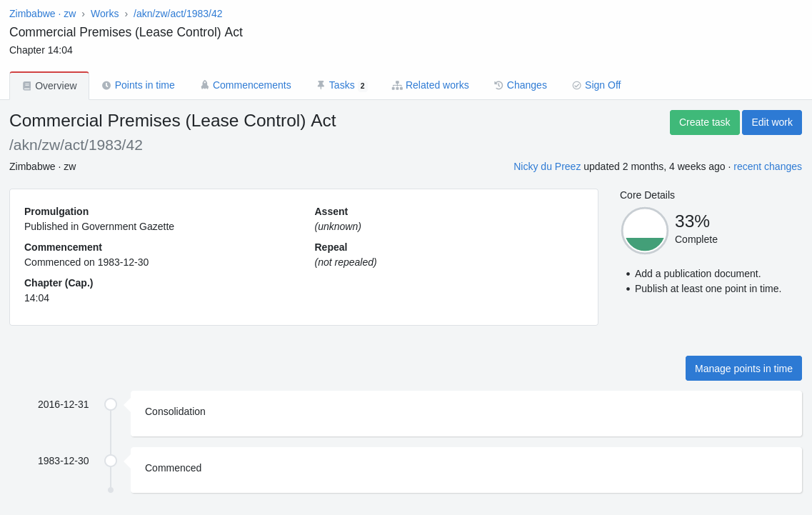Click the hierarchy icon beside Related works
The width and height of the screenshot is (812, 515).
pyautogui.click(x=397, y=85)
